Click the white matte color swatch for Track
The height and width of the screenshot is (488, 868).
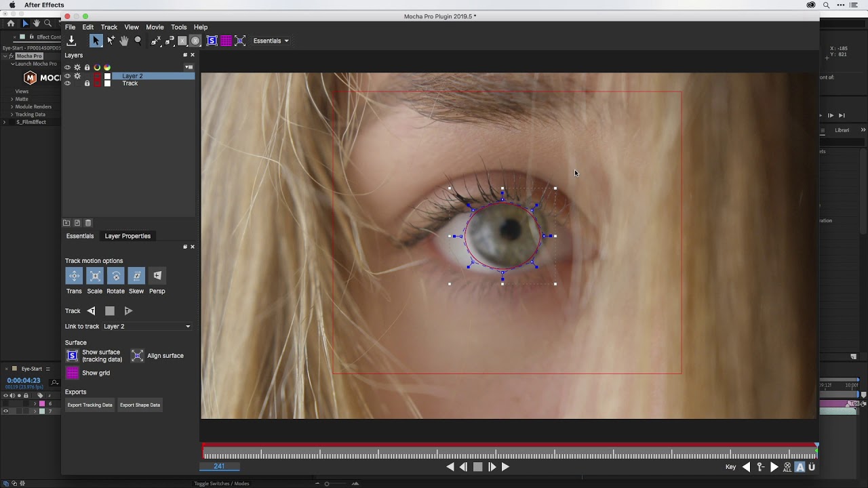[x=107, y=83]
